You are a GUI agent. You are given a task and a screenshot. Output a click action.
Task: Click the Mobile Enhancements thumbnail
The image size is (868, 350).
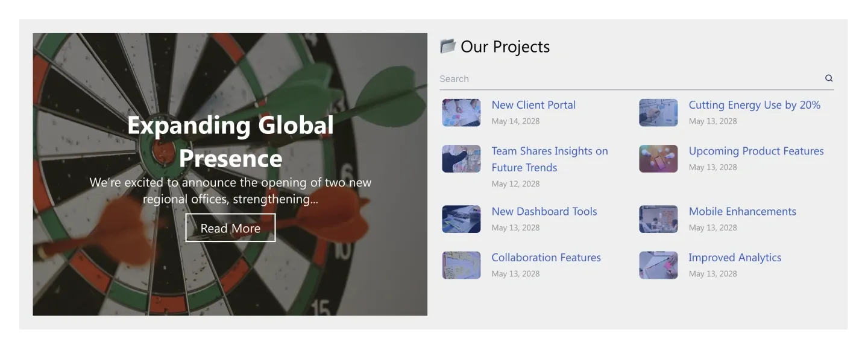click(658, 219)
